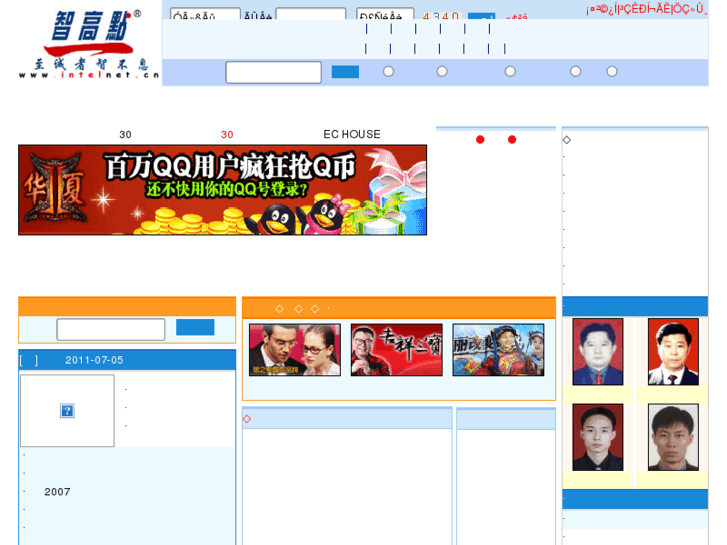Focus the search box in the blue bar

(274, 72)
